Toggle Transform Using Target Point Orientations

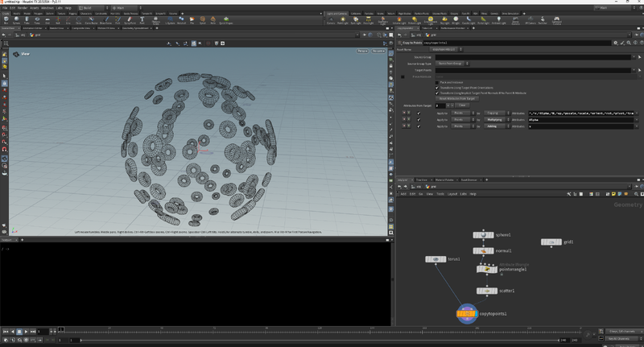pyautogui.click(x=437, y=88)
